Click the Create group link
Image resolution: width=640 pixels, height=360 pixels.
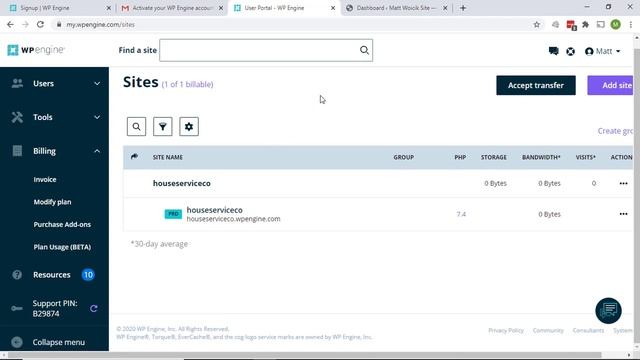tap(616, 131)
